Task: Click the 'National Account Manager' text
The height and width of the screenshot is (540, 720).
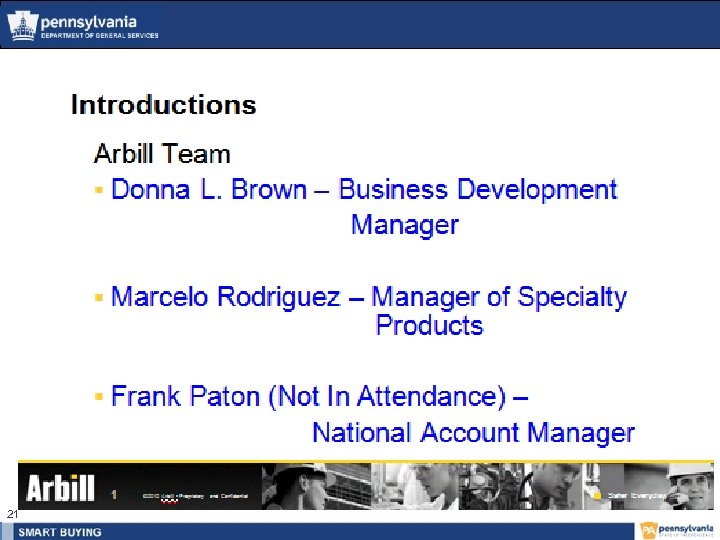Action: click(473, 433)
